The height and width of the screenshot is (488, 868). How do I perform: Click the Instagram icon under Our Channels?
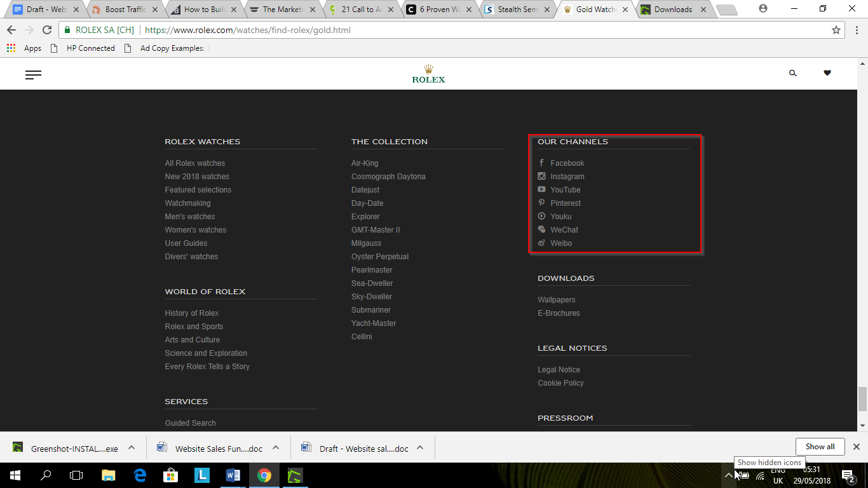click(x=541, y=177)
